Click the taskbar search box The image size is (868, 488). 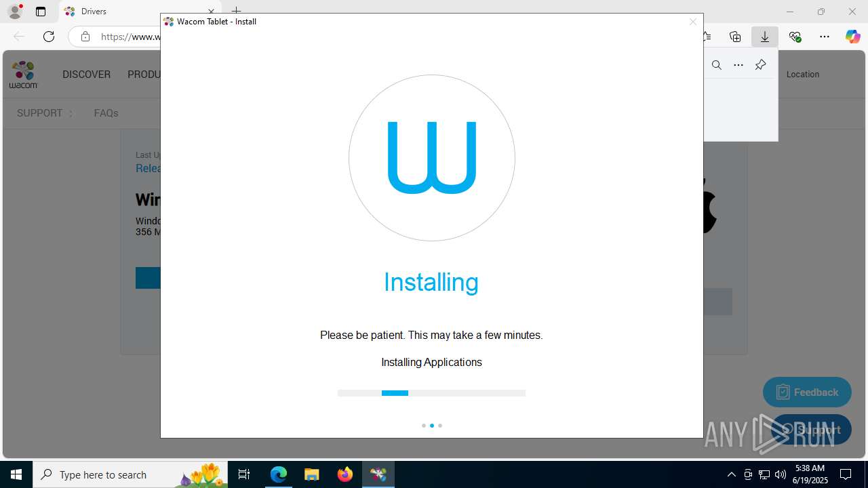pyautogui.click(x=130, y=474)
